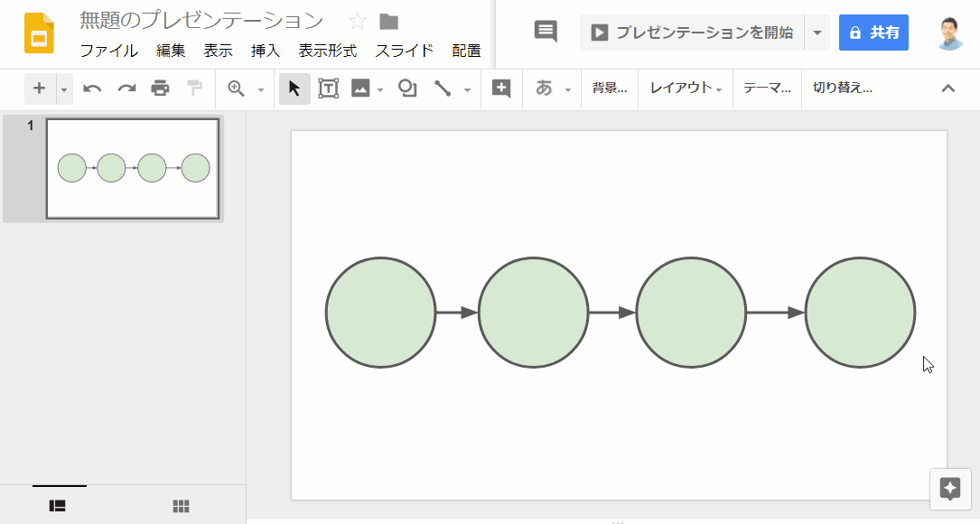Print the presentation
The height and width of the screenshot is (524, 980).
[161, 89]
